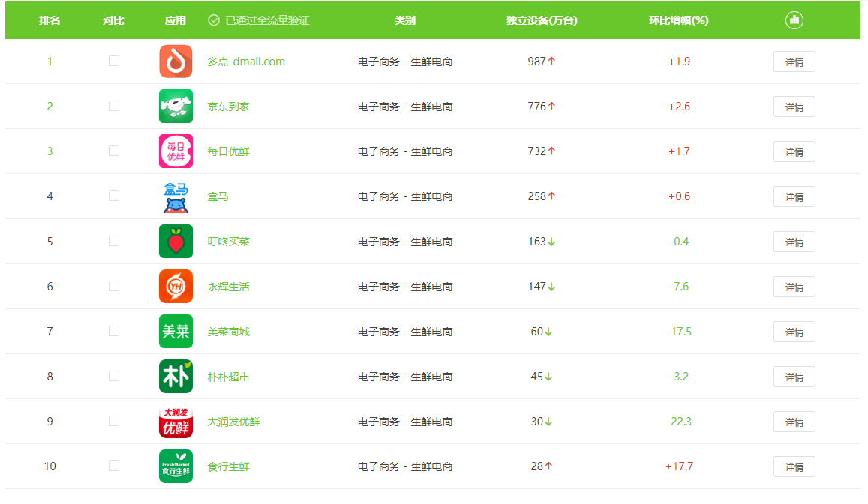Click the 排名 column header

pos(50,20)
